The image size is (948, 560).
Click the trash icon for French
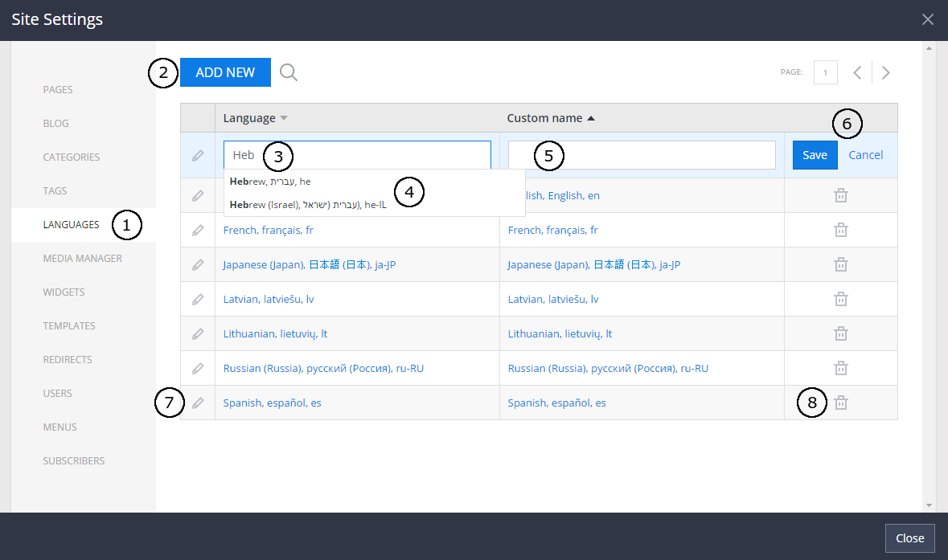(x=840, y=229)
